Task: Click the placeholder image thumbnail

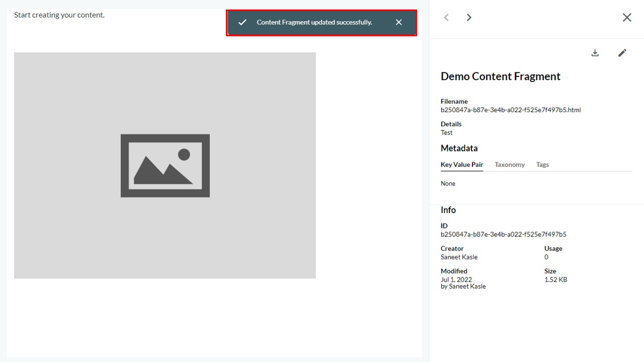Action: tap(165, 165)
